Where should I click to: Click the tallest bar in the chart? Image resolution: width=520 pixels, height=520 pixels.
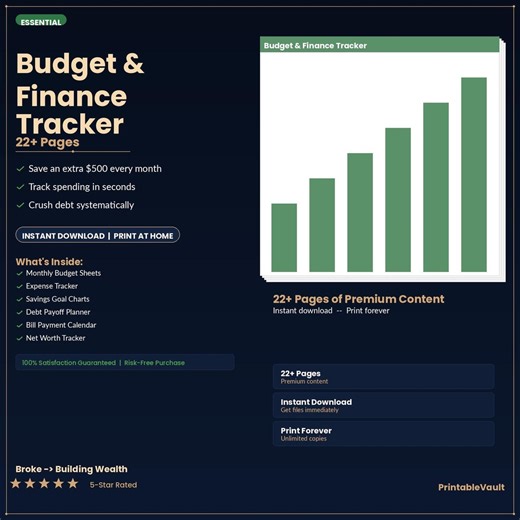tap(474, 175)
